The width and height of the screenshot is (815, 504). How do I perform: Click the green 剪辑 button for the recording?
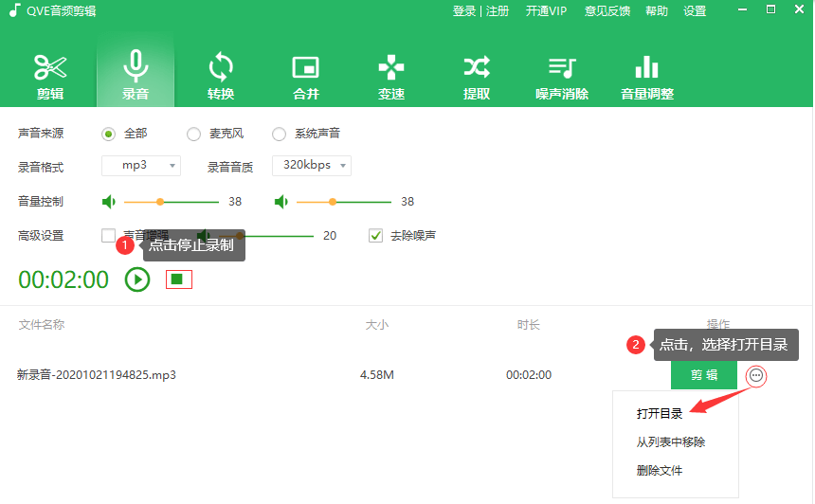pyautogui.click(x=703, y=375)
